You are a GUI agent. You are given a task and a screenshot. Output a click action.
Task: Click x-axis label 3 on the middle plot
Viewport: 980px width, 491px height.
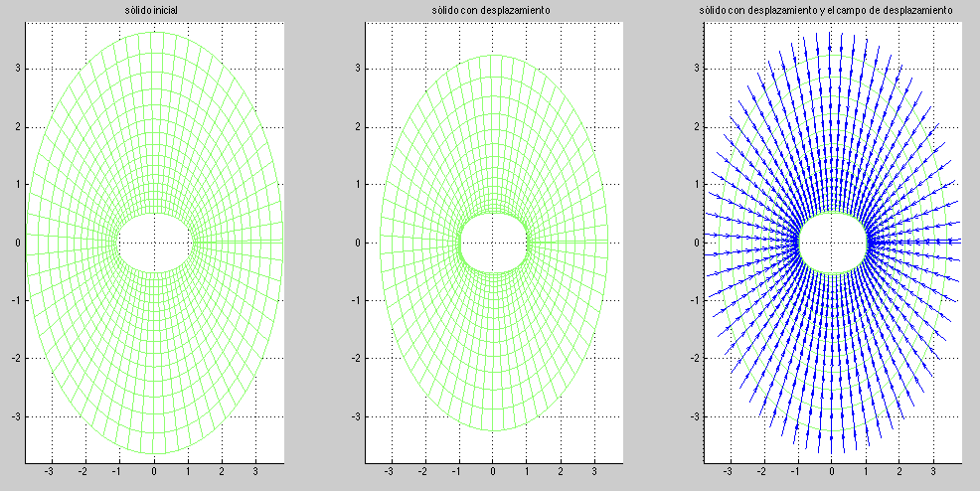pyautogui.click(x=595, y=472)
